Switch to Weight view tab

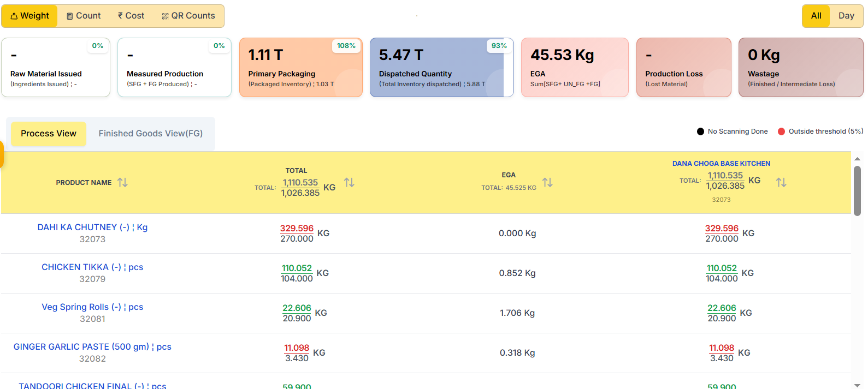click(x=29, y=16)
